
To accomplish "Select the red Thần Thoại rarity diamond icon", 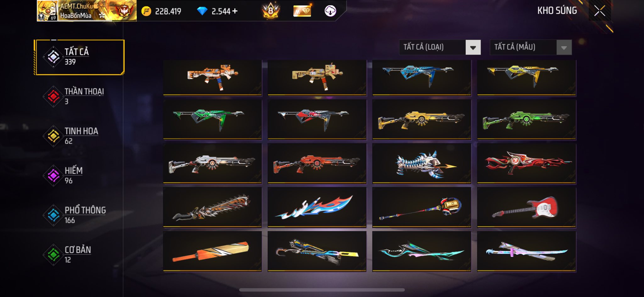I will [x=53, y=96].
